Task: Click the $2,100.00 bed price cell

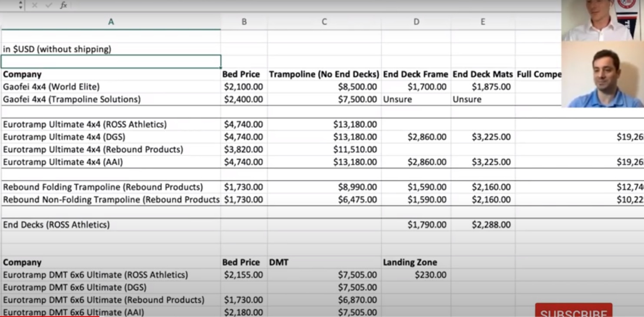Action: (244, 87)
